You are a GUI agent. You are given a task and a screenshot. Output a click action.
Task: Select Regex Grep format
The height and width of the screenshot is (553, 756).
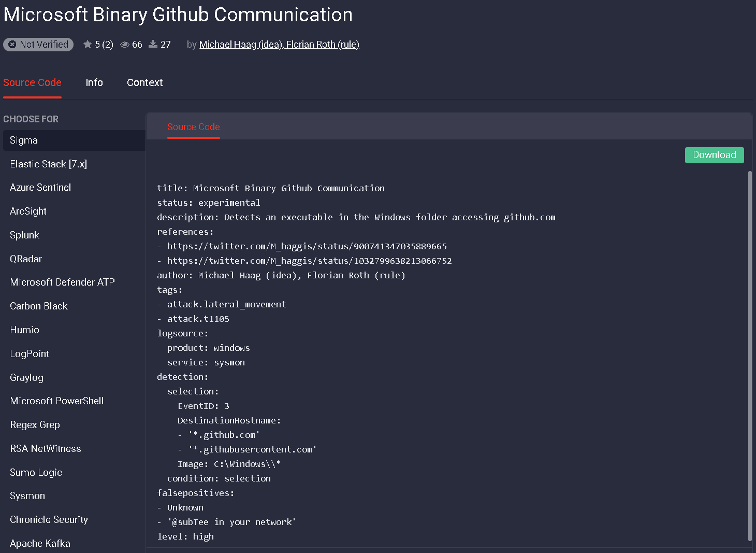pos(74,425)
